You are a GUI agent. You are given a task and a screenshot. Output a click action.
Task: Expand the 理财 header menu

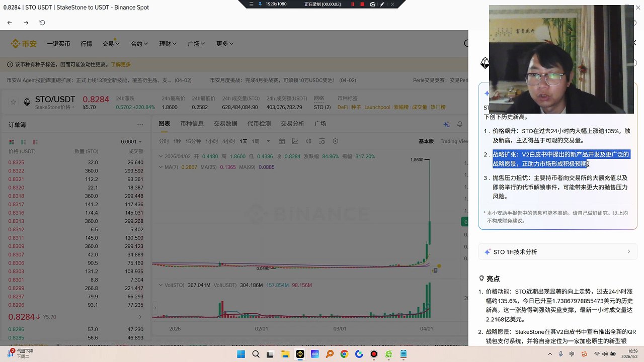pyautogui.click(x=168, y=44)
